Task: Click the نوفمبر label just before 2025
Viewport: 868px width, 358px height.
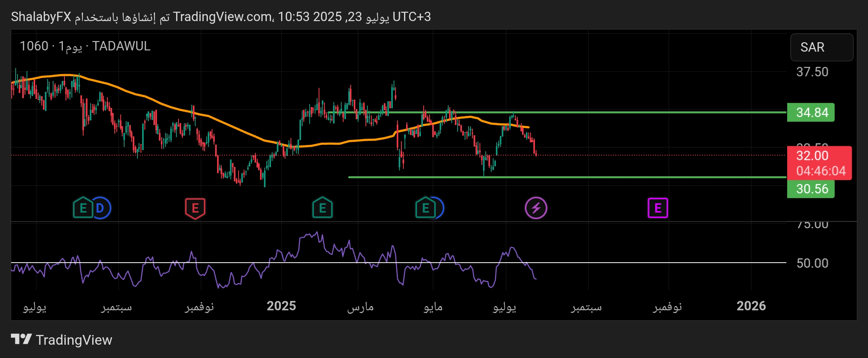Action: click(x=199, y=307)
